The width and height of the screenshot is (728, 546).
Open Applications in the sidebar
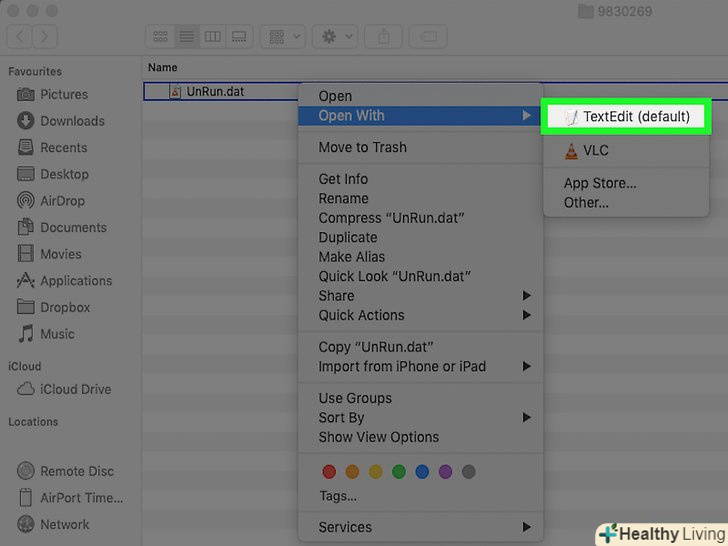coord(65,280)
